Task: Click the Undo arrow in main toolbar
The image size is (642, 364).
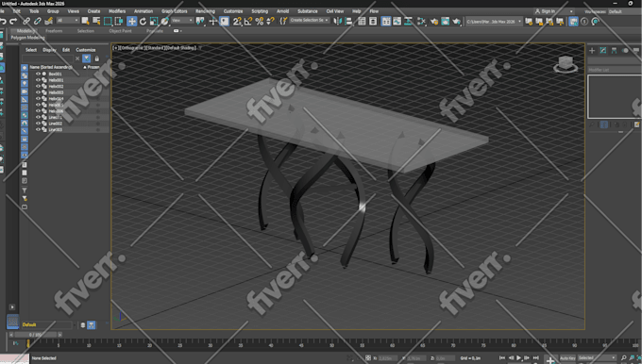Action: pos(3,21)
